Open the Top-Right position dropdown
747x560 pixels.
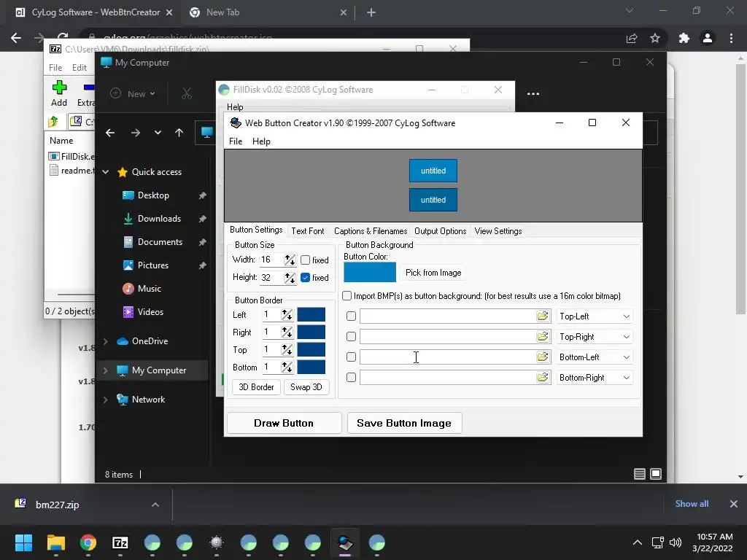[x=594, y=337]
